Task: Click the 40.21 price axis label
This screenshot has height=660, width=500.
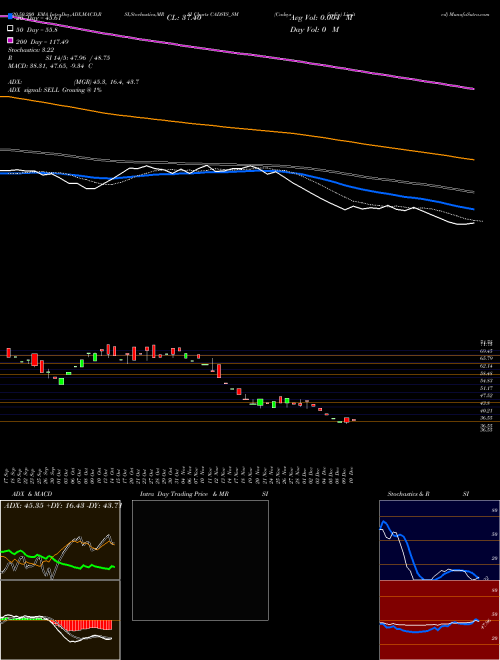Action: click(x=487, y=410)
